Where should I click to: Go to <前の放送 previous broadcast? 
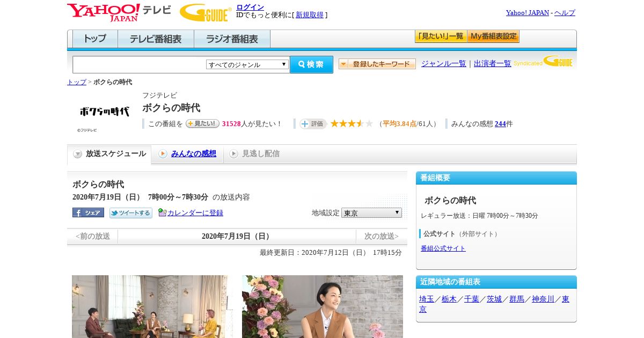[92, 237]
